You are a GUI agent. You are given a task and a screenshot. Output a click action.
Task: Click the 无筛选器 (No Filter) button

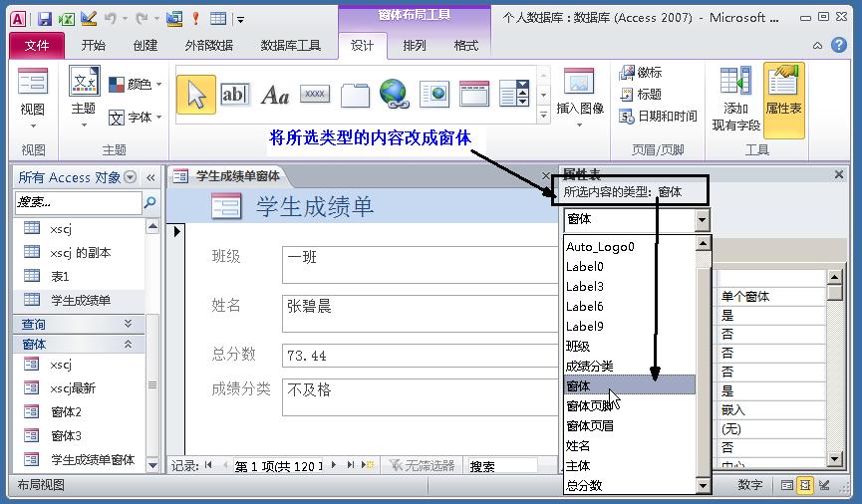(422, 465)
